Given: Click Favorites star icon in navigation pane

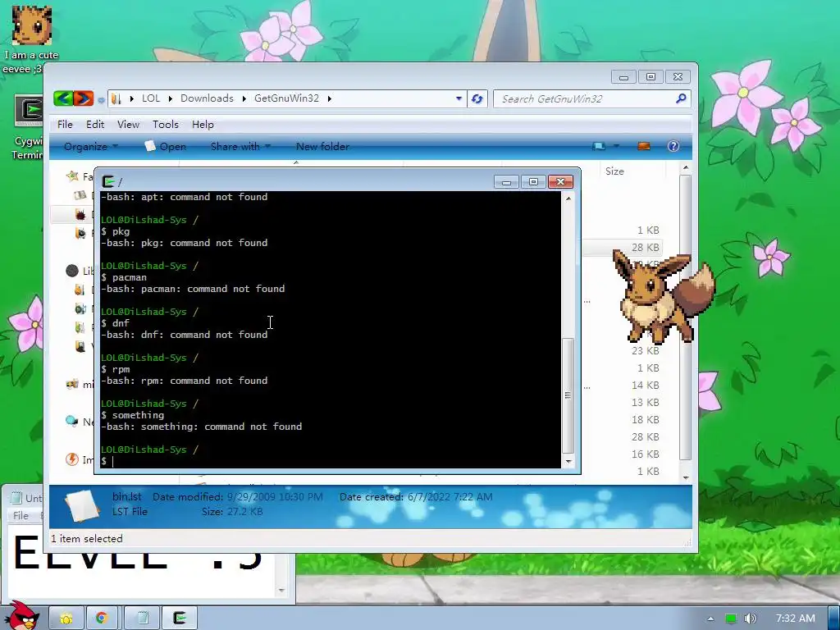Looking at the screenshot, I should tap(72, 176).
